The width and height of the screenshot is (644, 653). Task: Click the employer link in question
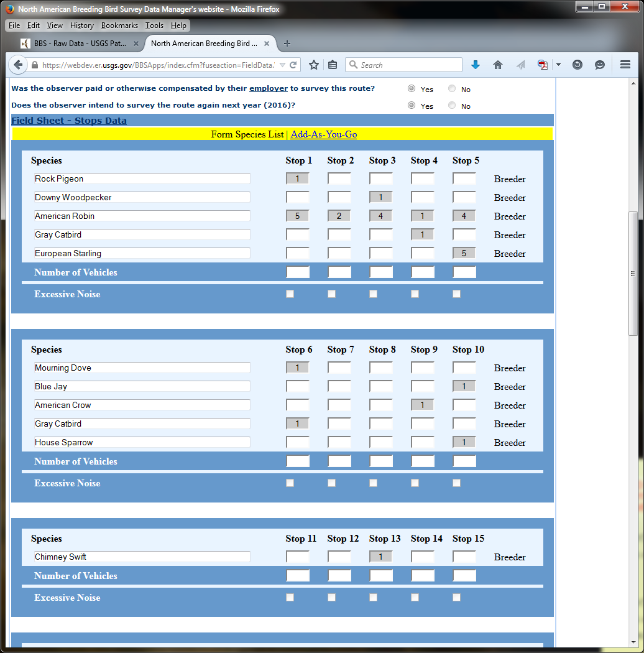[x=269, y=88]
